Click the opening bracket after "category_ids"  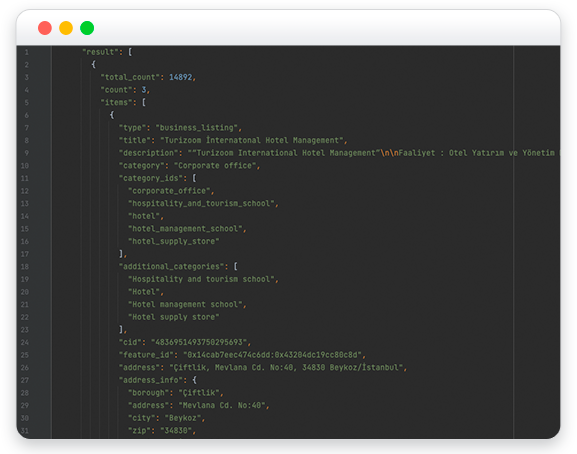coord(194,178)
